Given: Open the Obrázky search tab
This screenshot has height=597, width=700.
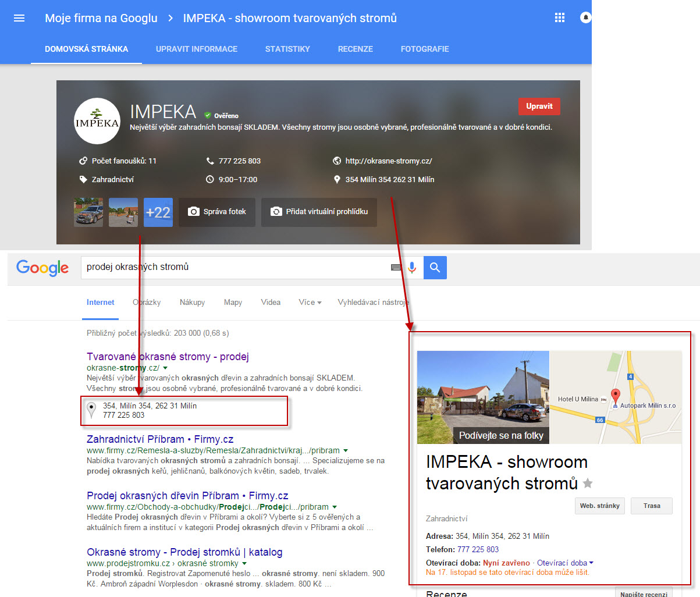Looking at the screenshot, I should point(147,303).
